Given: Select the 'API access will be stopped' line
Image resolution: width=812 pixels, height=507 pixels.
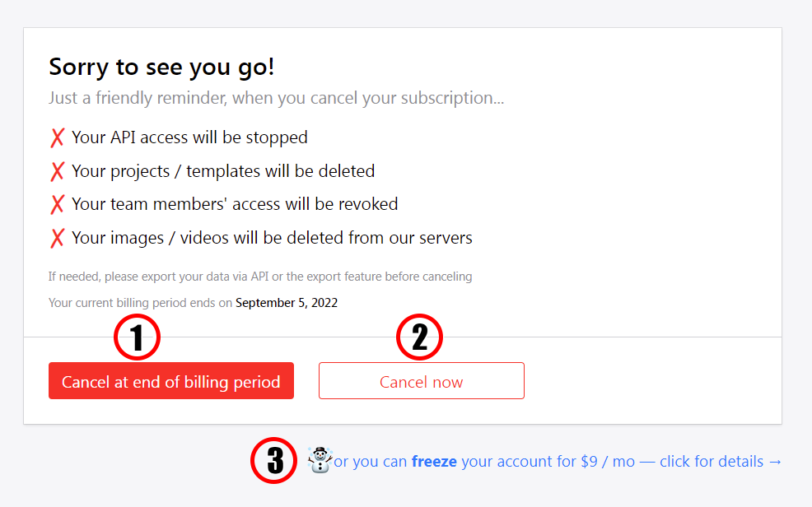Looking at the screenshot, I should click(189, 137).
